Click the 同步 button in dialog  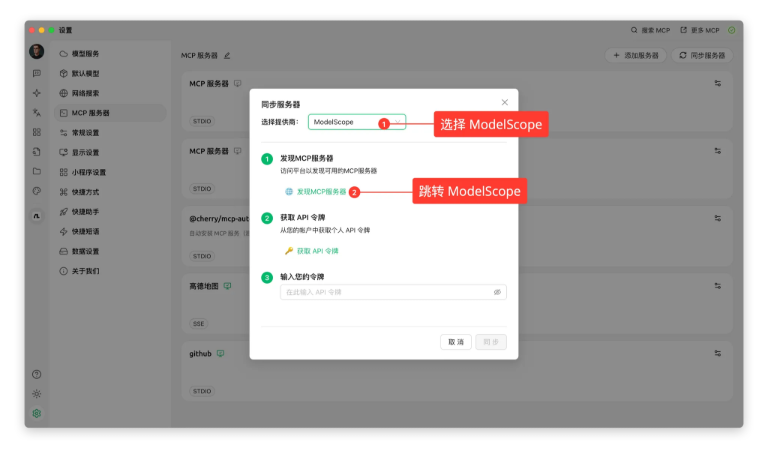pos(491,342)
